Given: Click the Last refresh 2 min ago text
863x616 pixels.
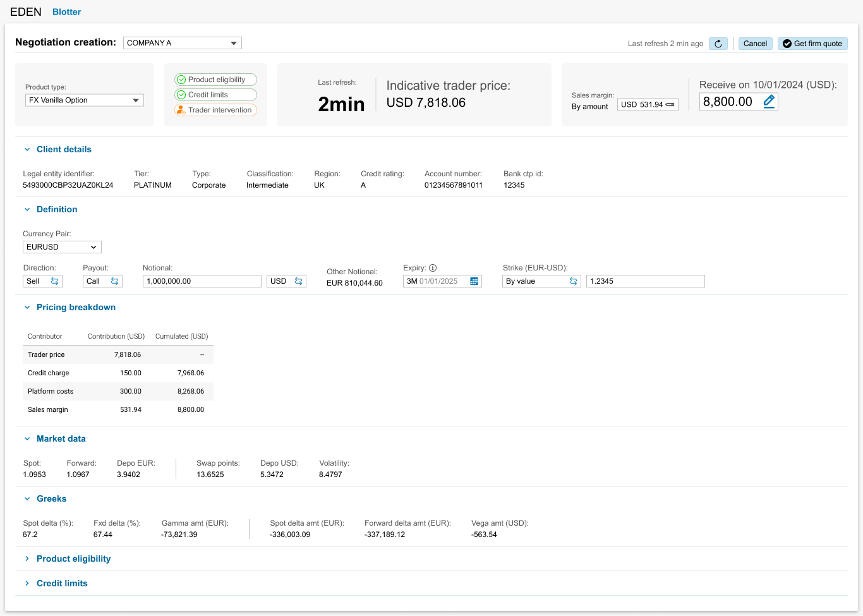Looking at the screenshot, I should (665, 44).
